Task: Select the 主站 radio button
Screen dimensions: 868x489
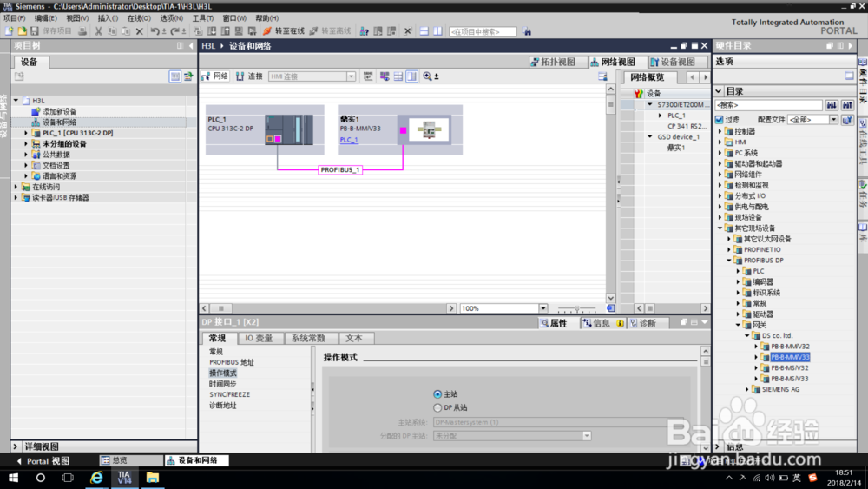Action: click(x=437, y=394)
